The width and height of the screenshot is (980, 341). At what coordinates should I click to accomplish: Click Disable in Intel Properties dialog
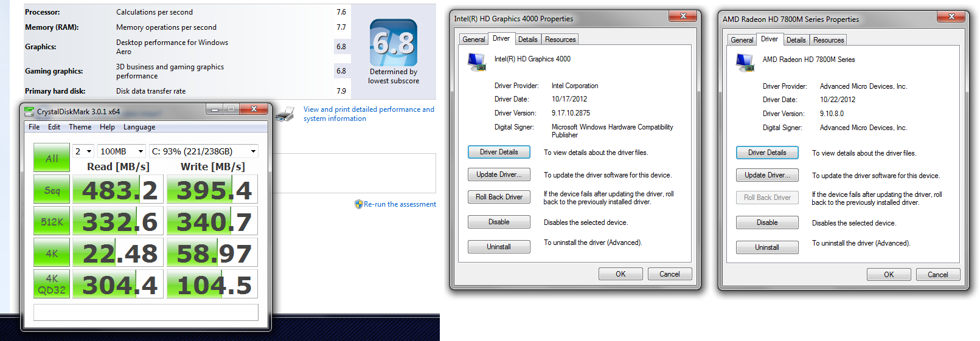pos(499,222)
